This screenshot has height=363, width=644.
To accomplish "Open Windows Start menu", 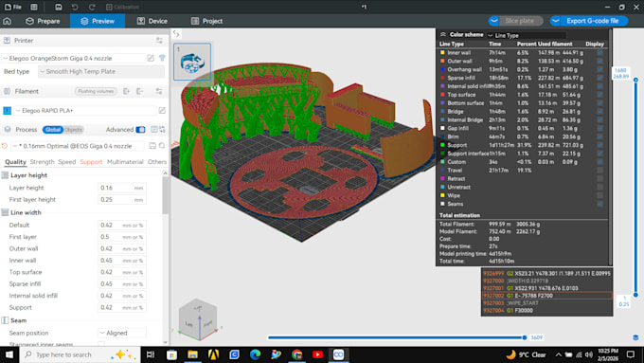I will click(x=9, y=354).
